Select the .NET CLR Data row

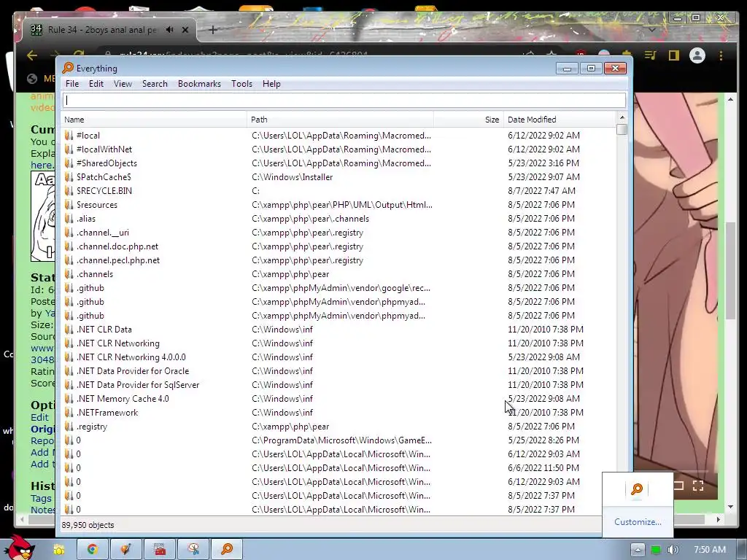coord(338,329)
